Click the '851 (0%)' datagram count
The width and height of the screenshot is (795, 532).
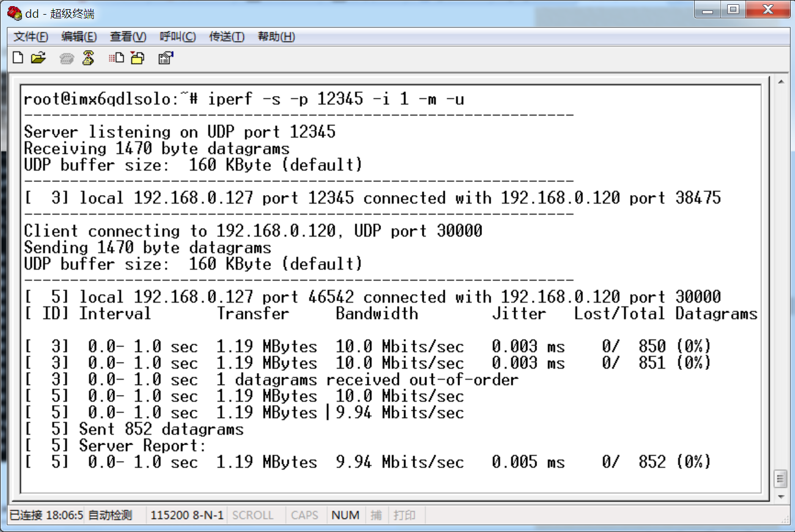675,363
